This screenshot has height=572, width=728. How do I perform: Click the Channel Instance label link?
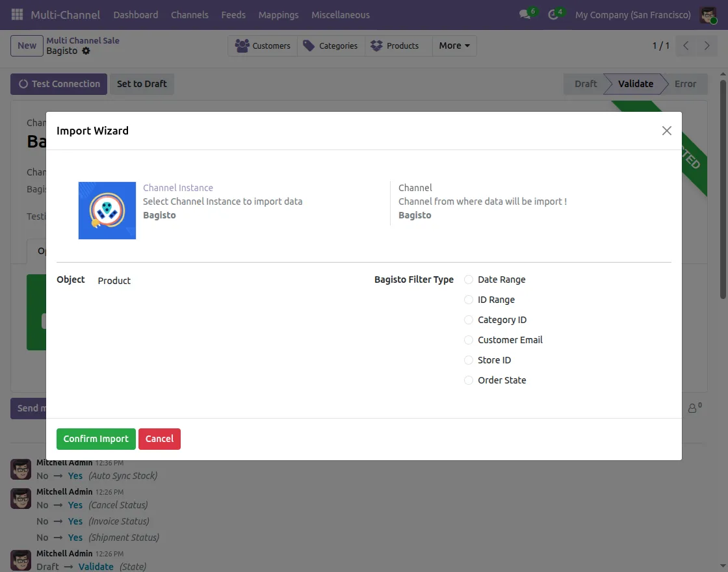point(178,188)
